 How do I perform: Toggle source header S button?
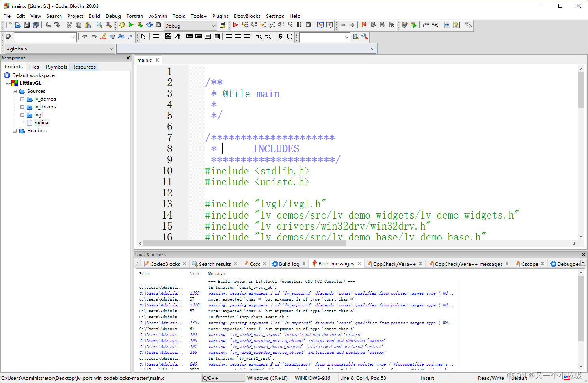(x=280, y=37)
